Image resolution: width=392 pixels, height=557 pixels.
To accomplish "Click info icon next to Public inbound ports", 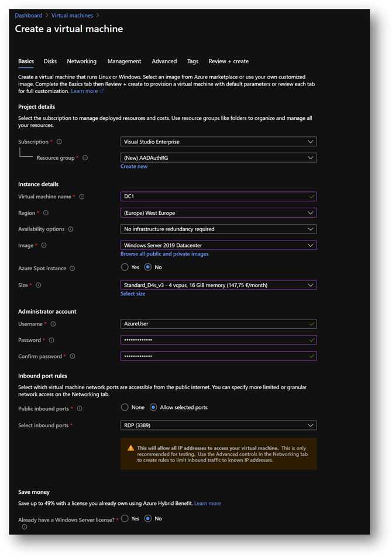I will pos(80,408).
